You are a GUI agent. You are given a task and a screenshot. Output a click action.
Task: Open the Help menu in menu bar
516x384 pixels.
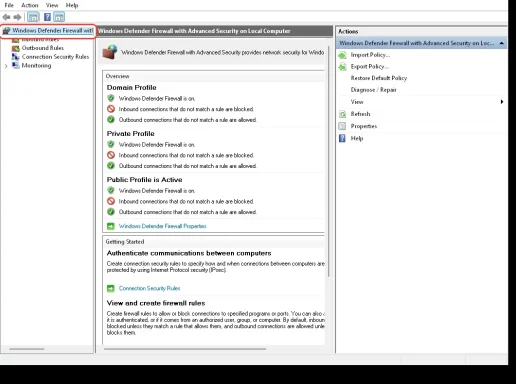72,5
